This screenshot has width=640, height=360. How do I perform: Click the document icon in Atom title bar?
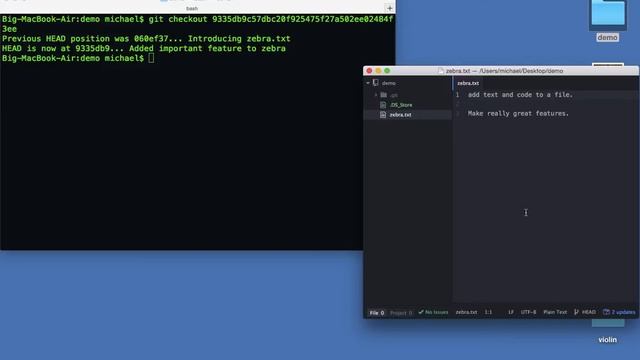point(440,71)
